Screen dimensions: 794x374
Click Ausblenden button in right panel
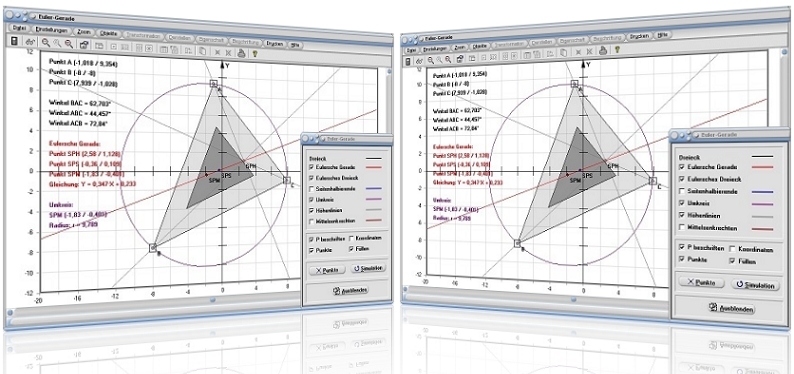click(731, 308)
